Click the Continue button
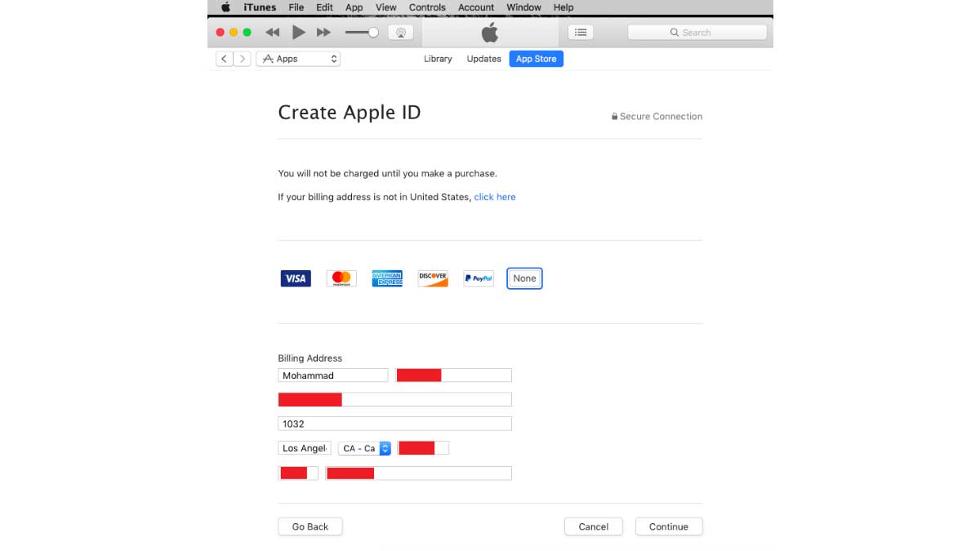 pyautogui.click(x=669, y=527)
